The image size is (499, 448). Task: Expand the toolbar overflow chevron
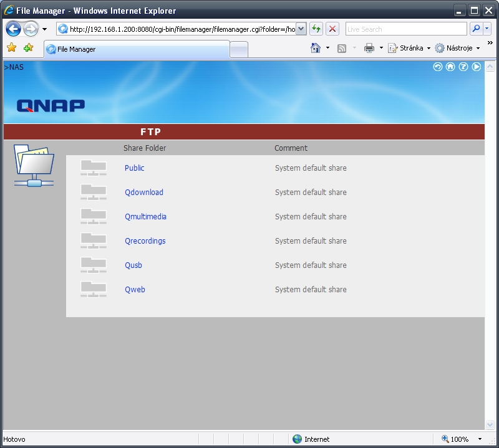pos(490,42)
